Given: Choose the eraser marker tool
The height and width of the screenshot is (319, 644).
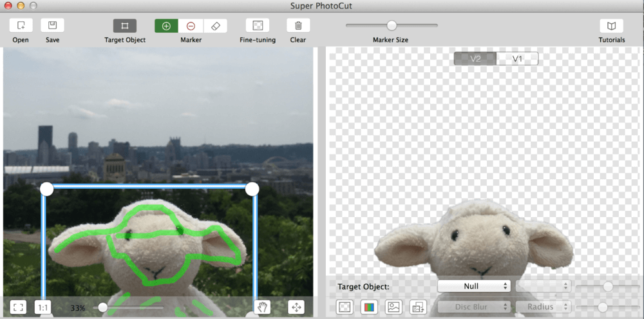Looking at the screenshot, I should tap(215, 26).
